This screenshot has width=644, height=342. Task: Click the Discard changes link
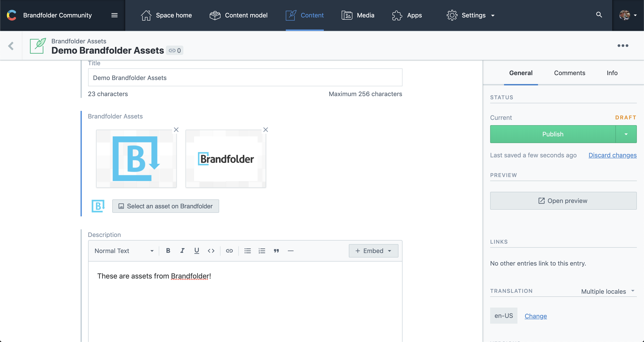612,155
